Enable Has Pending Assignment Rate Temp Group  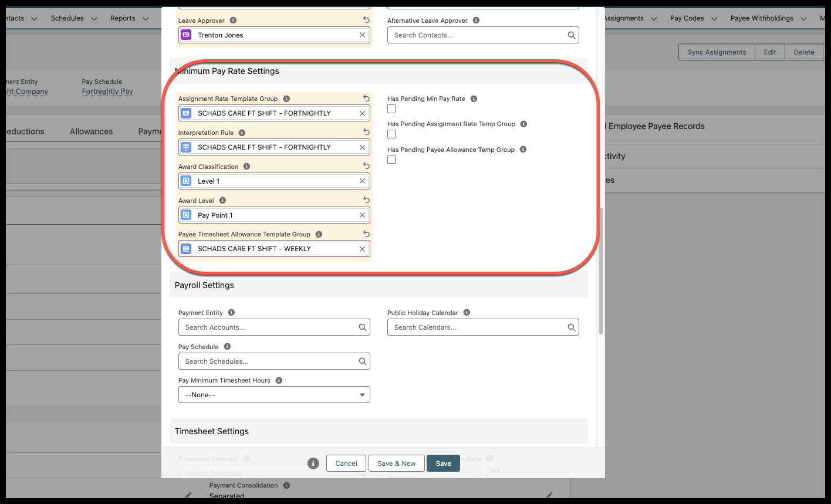[391, 134]
